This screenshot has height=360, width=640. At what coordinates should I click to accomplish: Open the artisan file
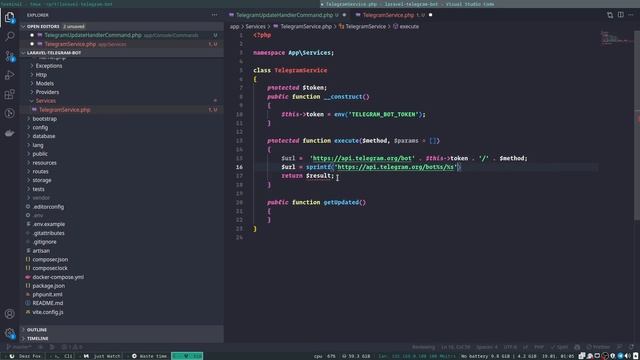pos(41,251)
